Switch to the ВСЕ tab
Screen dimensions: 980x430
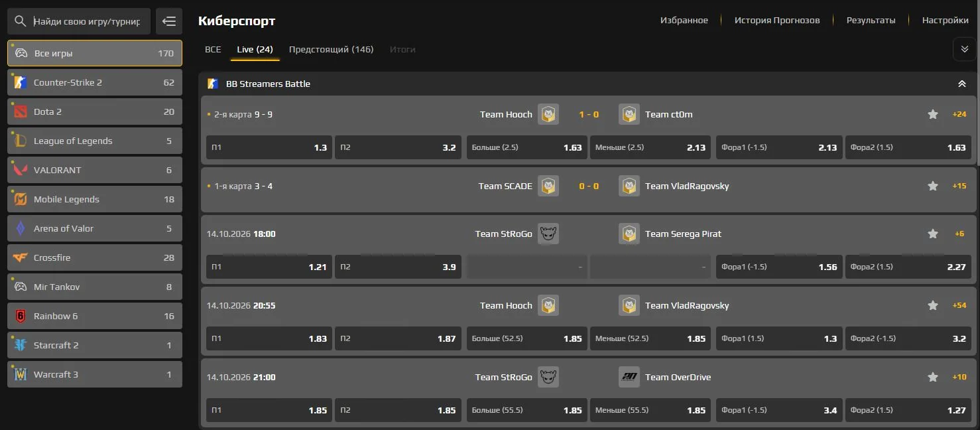pyautogui.click(x=213, y=49)
